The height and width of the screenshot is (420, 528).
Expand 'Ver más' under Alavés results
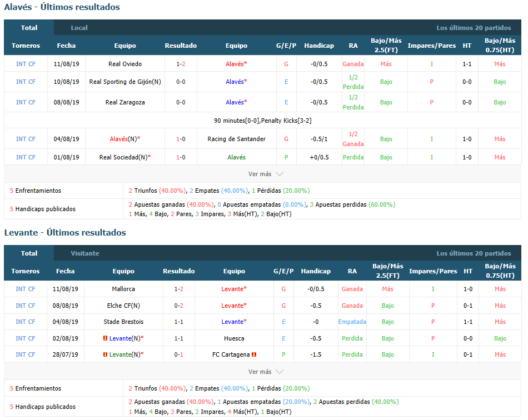point(266,174)
